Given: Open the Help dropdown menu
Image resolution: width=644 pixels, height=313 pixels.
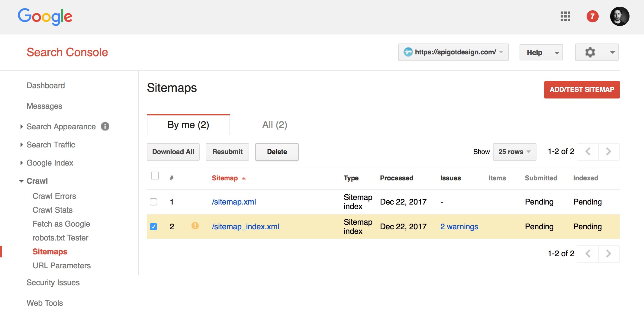Looking at the screenshot, I should [x=541, y=52].
